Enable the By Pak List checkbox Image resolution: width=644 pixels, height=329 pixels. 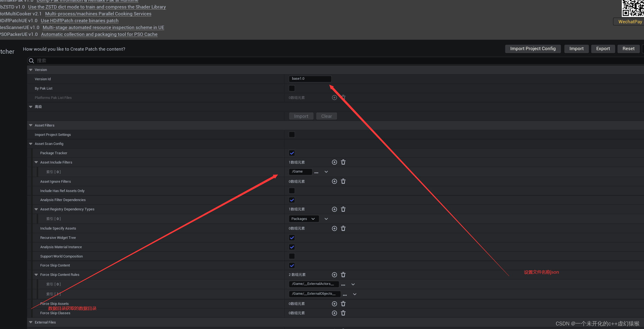point(292,88)
